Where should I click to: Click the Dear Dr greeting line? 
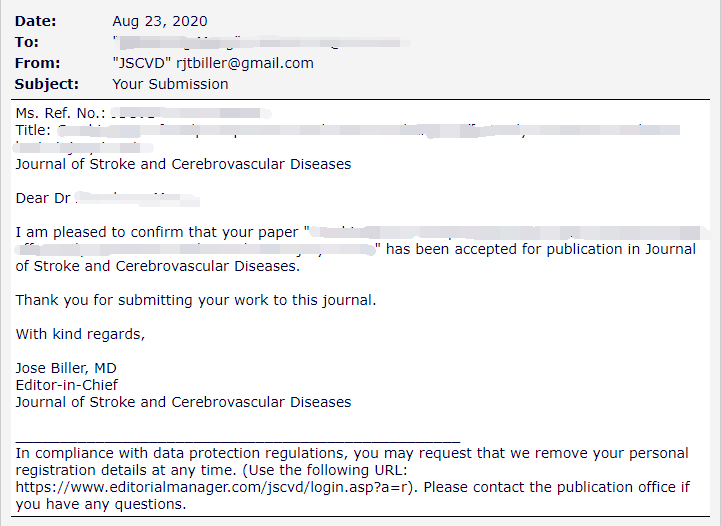pos(108,198)
